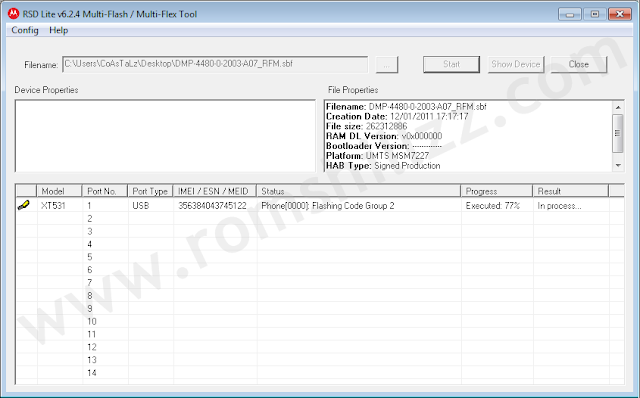
Task: Click the Port Type column header
Action: pyautogui.click(x=151, y=191)
